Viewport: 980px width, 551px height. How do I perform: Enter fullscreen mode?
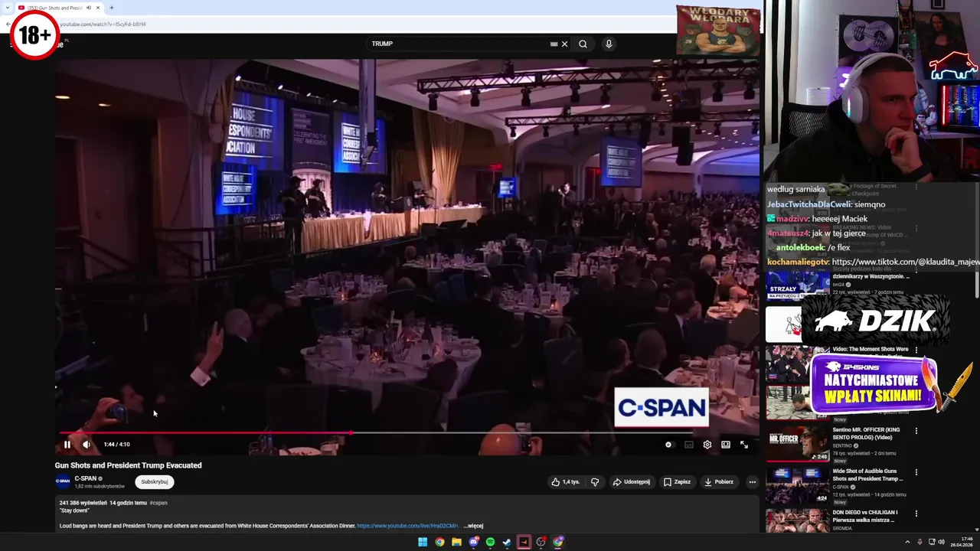744,445
